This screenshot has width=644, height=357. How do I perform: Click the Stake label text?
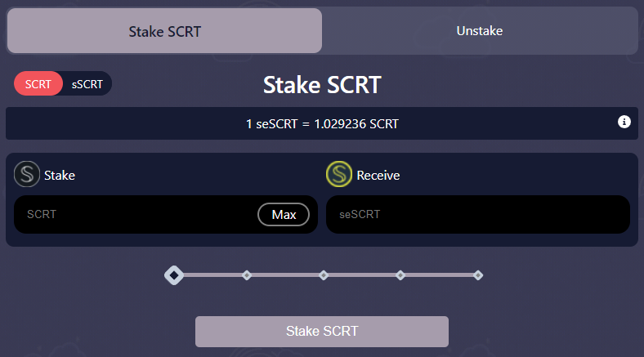(60, 176)
